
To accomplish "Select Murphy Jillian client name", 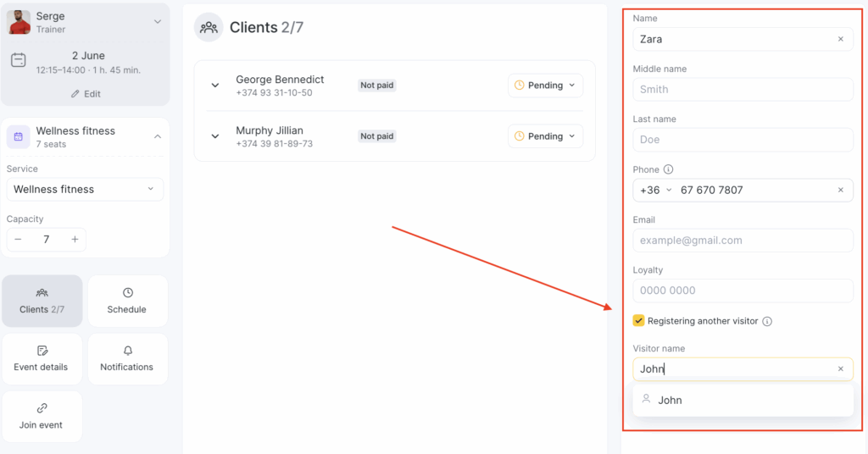I will coord(270,130).
